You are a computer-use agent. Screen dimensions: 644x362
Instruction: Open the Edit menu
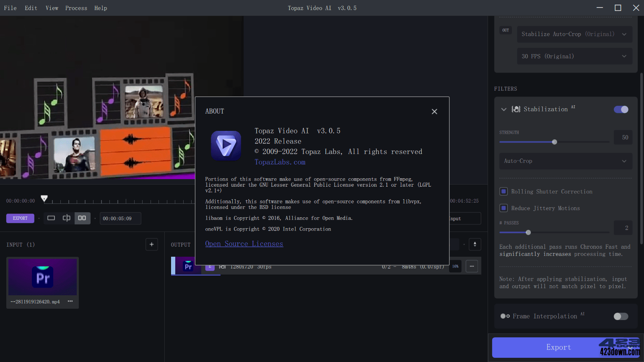[x=31, y=8]
